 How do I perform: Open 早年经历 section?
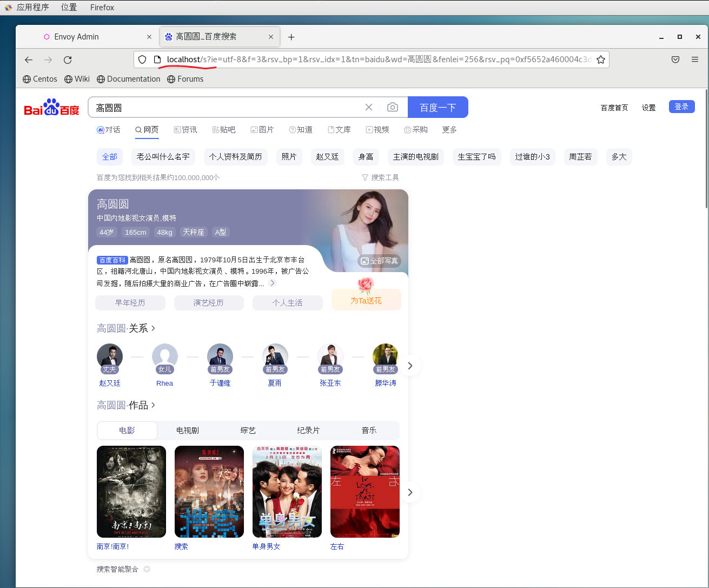point(130,303)
